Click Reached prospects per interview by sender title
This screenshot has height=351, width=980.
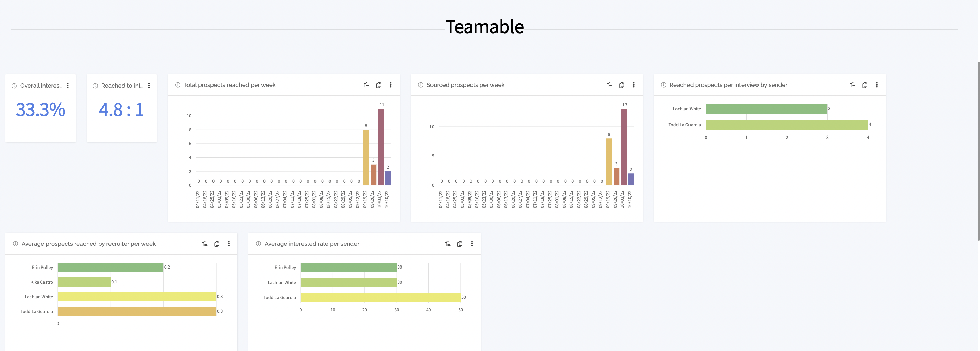click(x=728, y=85)
